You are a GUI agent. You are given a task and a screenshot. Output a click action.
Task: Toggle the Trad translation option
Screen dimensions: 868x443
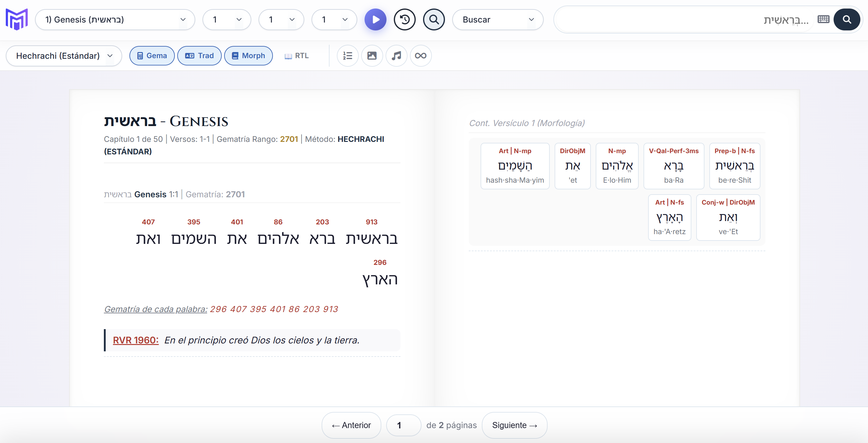[199, 56]
